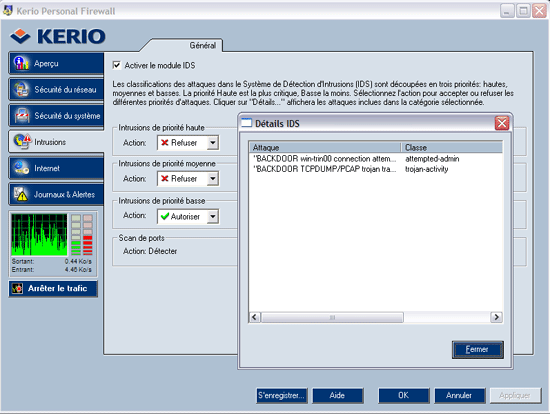Click the S'enregistrer... button
This screenshot has width=550, height=414.
281,395
